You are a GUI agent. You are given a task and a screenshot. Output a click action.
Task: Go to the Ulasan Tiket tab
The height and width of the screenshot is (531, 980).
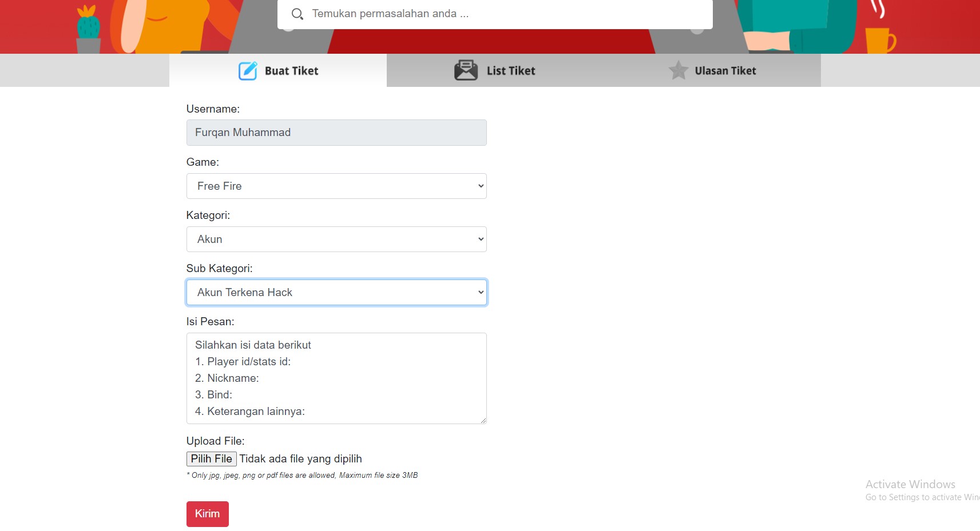(712, 70)
